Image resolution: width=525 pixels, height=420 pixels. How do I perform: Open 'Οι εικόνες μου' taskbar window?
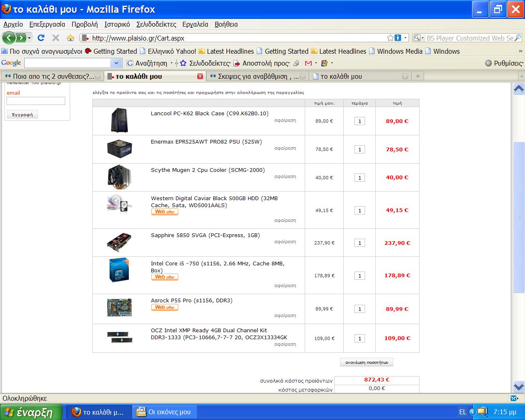click(x=165, y=412)
